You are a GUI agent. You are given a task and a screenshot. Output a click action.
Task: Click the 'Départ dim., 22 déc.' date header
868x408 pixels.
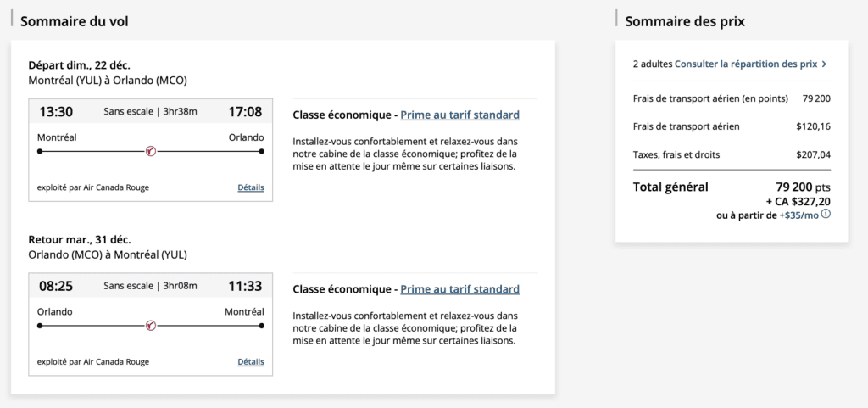[x=80, y=65]
